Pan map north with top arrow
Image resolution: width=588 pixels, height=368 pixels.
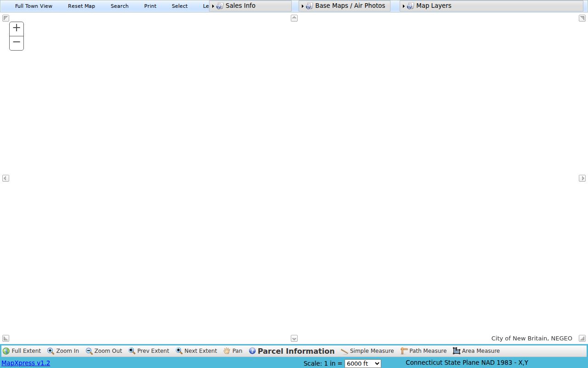pos(294,18)
